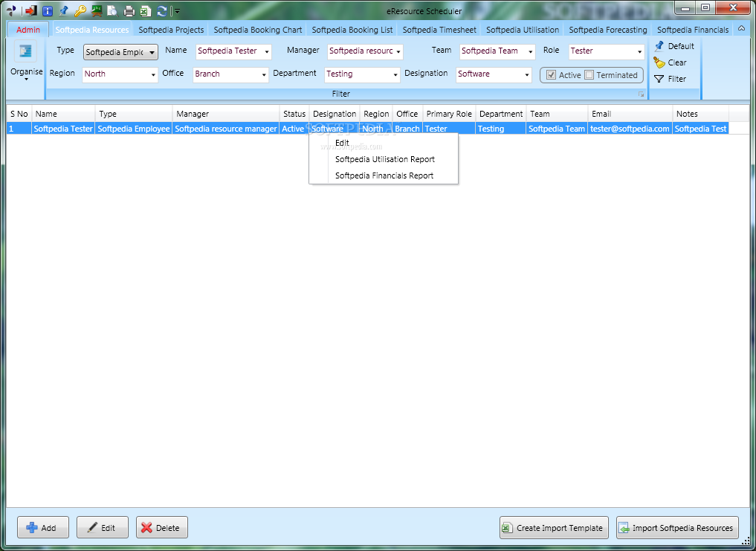The image size is (756, 551).
Task: Sort by the Department column header
Action: 501,114
